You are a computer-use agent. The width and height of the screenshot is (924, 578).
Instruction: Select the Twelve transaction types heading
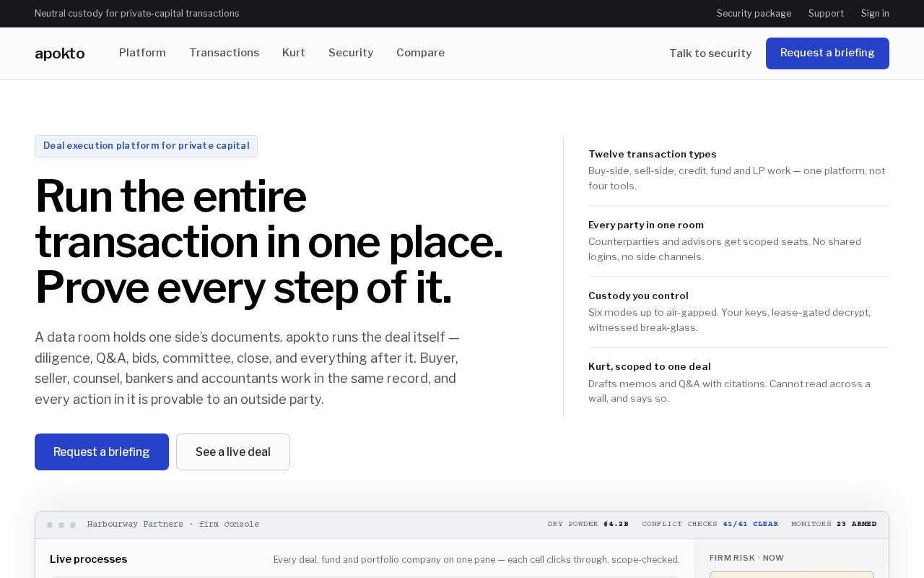pos(653,154)
